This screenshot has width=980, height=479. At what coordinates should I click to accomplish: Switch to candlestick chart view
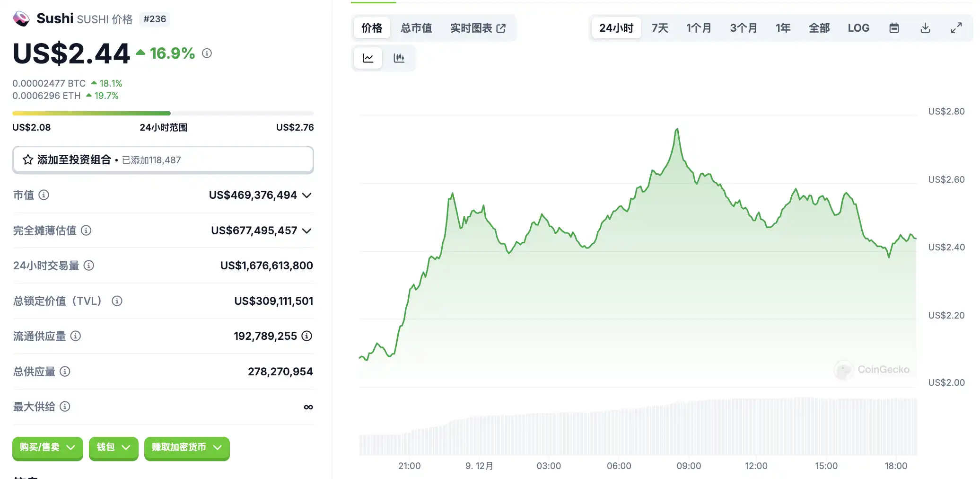399,58
